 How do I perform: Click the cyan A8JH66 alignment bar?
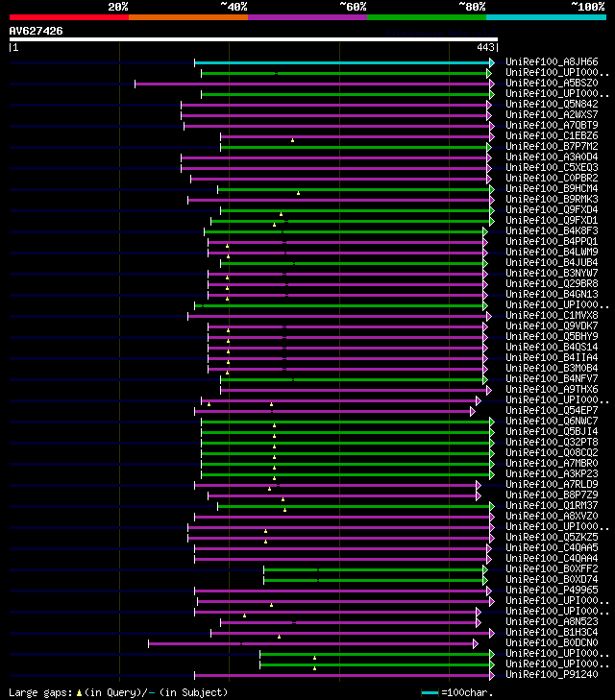pyautogui.click(x=342, y=63)
